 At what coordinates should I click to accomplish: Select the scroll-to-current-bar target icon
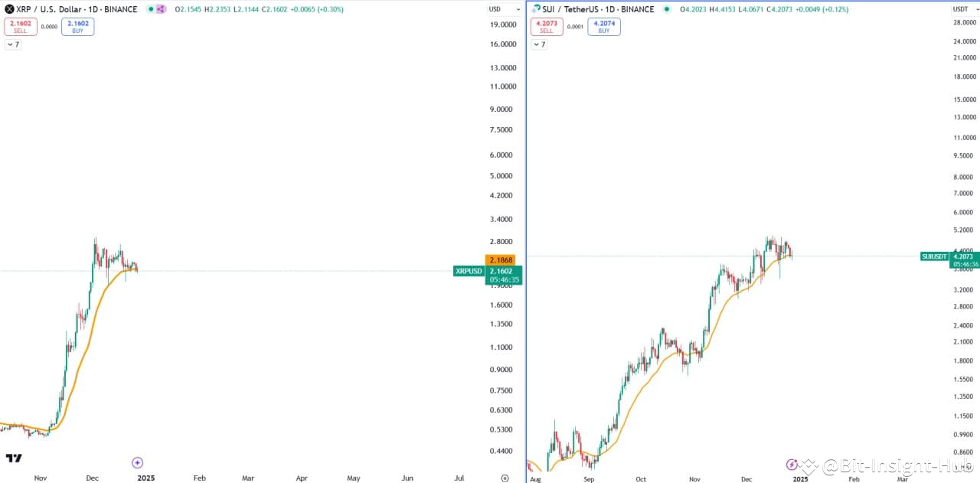tap(505, 476)
